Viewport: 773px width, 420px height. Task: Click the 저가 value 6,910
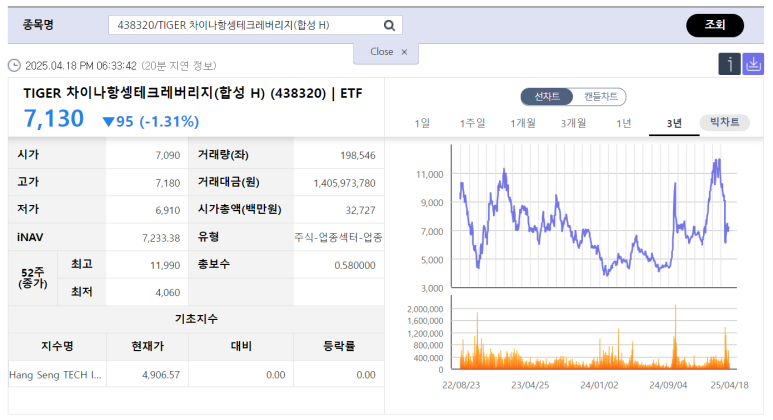tap(168, 210)
